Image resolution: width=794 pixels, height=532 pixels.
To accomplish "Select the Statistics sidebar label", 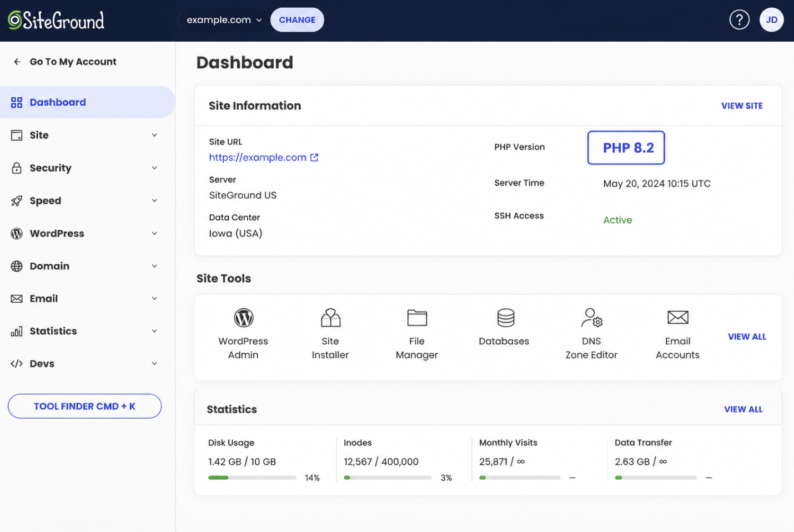I will pyautogui.click(x=53, y=331).
